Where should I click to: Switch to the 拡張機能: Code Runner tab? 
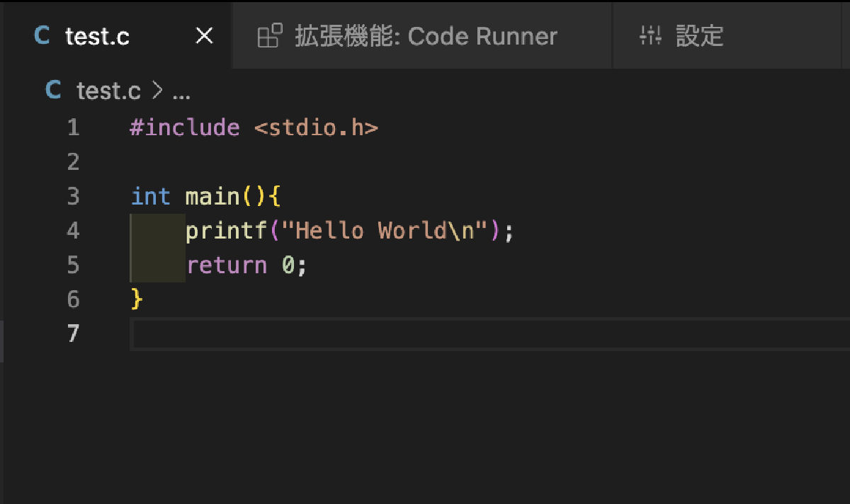421,36
